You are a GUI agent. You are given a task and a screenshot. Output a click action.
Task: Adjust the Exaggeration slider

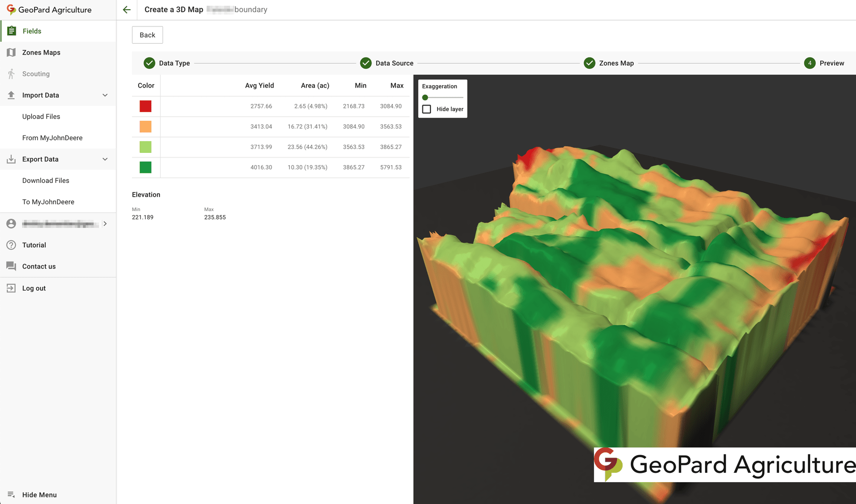coord(424,97)
